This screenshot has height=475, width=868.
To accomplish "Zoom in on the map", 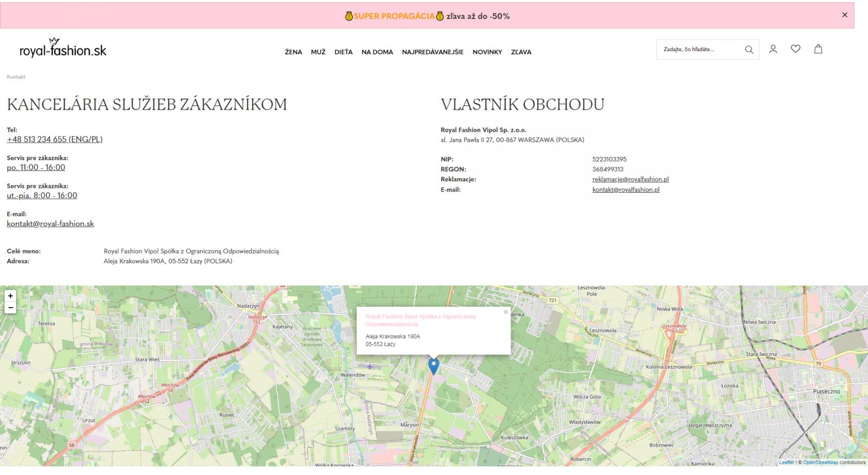I will click(x=10, y=296).
